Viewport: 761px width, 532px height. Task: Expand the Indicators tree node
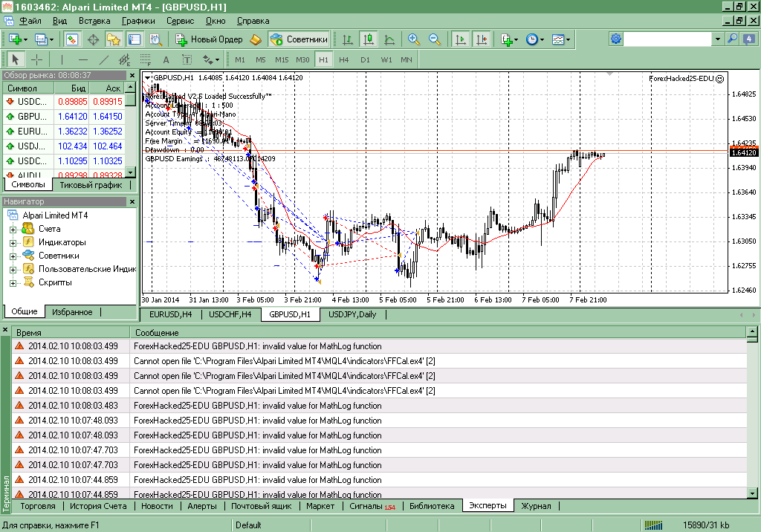[x=13, y=243]
